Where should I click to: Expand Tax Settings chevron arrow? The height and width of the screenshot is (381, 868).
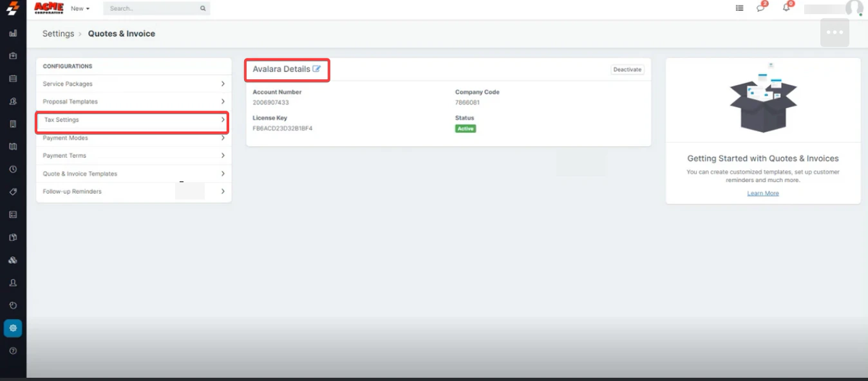point(223,120)
